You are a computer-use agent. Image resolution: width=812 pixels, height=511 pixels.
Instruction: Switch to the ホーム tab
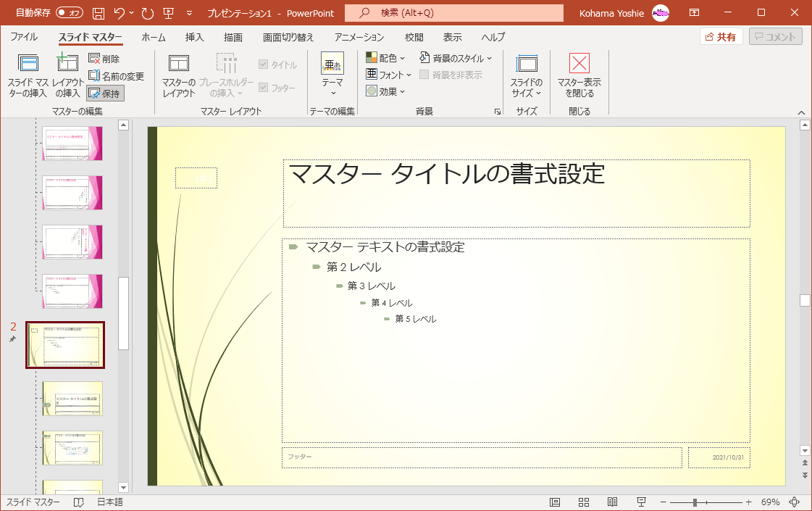pyautogui.click(x=154, y=37)
